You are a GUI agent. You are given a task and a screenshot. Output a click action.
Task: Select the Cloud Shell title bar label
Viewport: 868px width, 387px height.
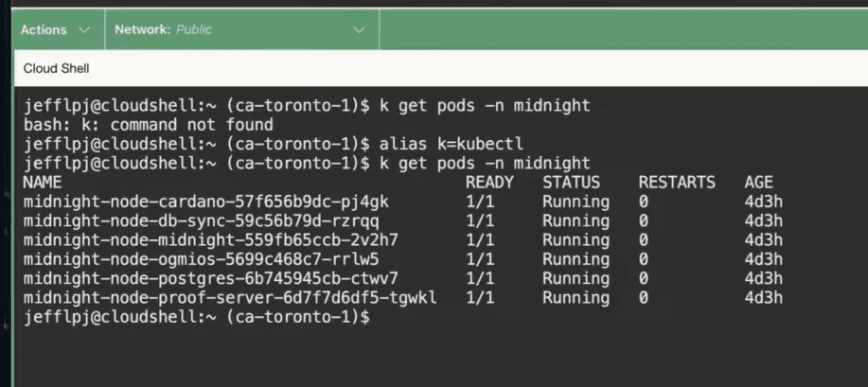tap(56, 68)
